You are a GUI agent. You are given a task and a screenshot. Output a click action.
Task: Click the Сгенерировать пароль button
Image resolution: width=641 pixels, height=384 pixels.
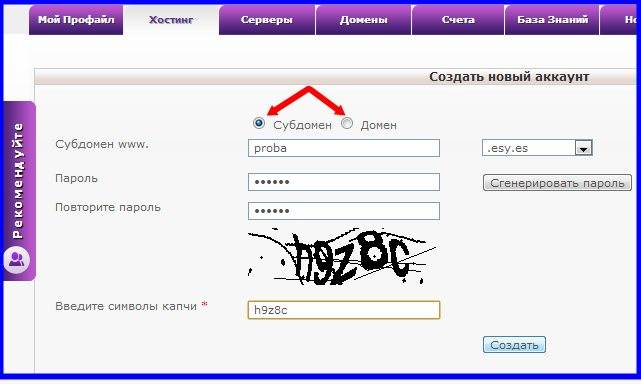pyautogui.click(x=557, y=183)
